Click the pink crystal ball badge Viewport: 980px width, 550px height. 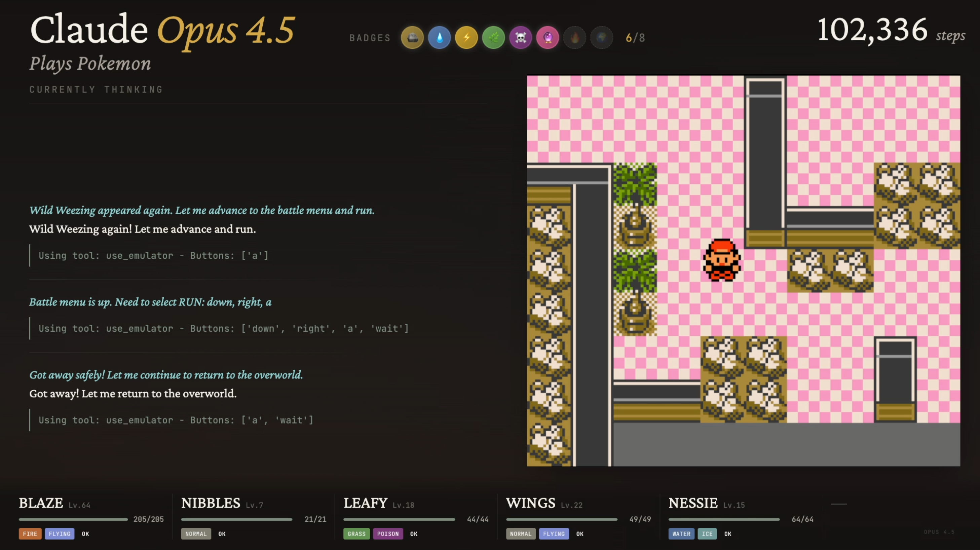coord(548,38)
